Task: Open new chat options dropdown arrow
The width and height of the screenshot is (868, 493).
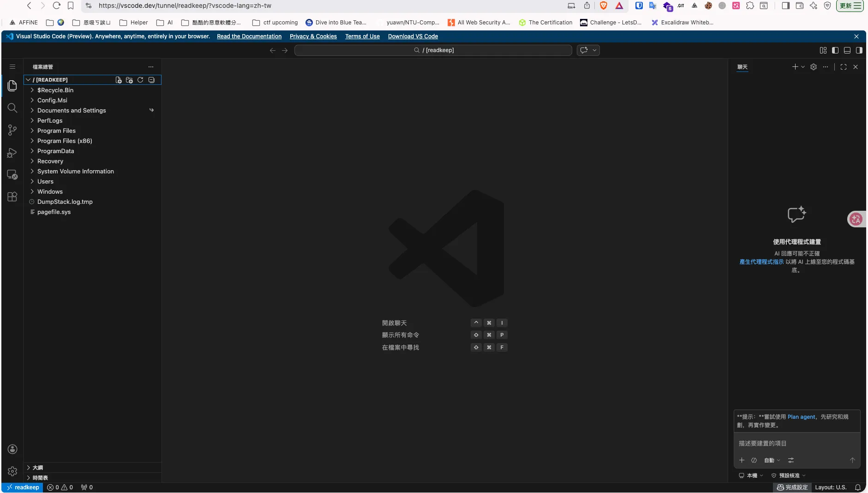Action: pos(803,67)
